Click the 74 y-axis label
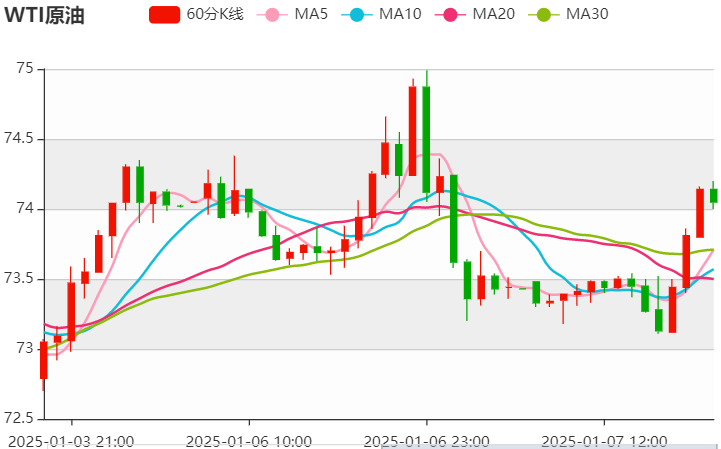 25,209
